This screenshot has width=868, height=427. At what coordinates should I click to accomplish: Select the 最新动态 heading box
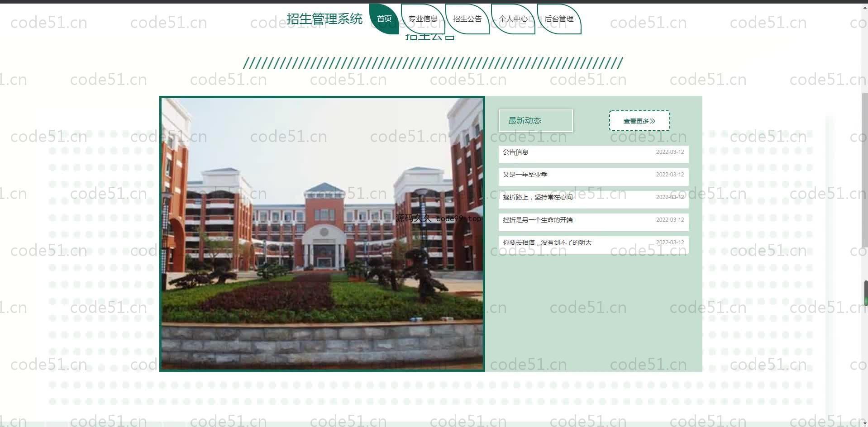(536, 121)
